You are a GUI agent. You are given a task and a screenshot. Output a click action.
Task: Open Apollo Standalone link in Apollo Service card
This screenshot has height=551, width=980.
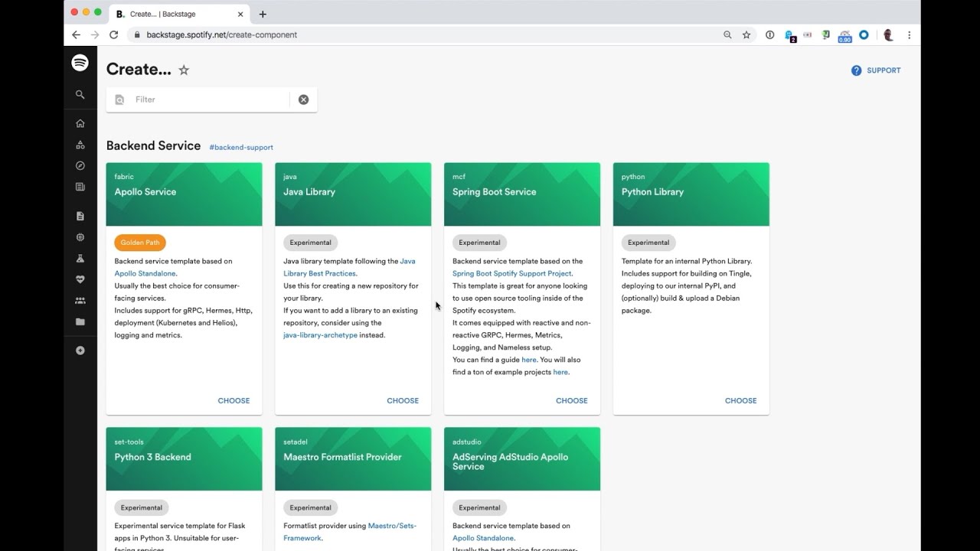click(x=145, y=274)
